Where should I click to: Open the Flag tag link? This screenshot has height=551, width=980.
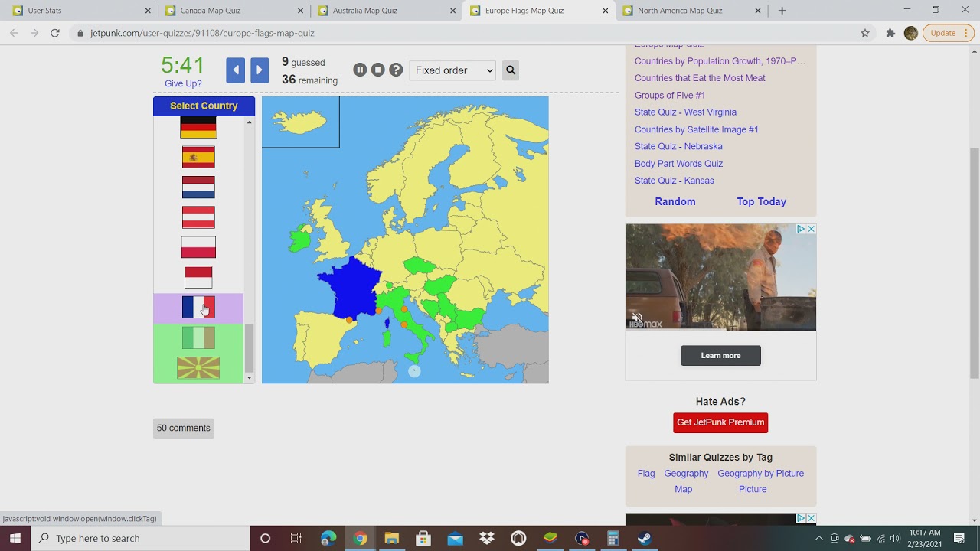(646, 474)
